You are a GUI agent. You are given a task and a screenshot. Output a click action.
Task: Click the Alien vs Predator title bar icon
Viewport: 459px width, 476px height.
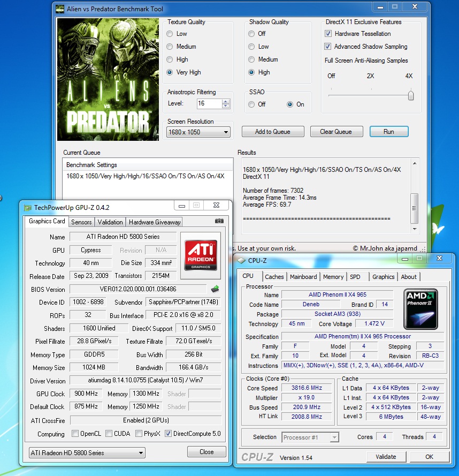60,9
